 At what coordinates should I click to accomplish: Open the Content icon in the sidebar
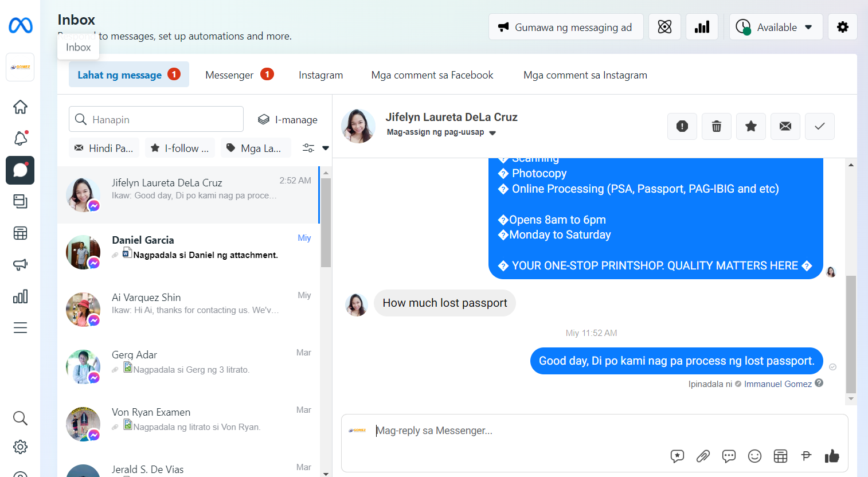(20, 201)
